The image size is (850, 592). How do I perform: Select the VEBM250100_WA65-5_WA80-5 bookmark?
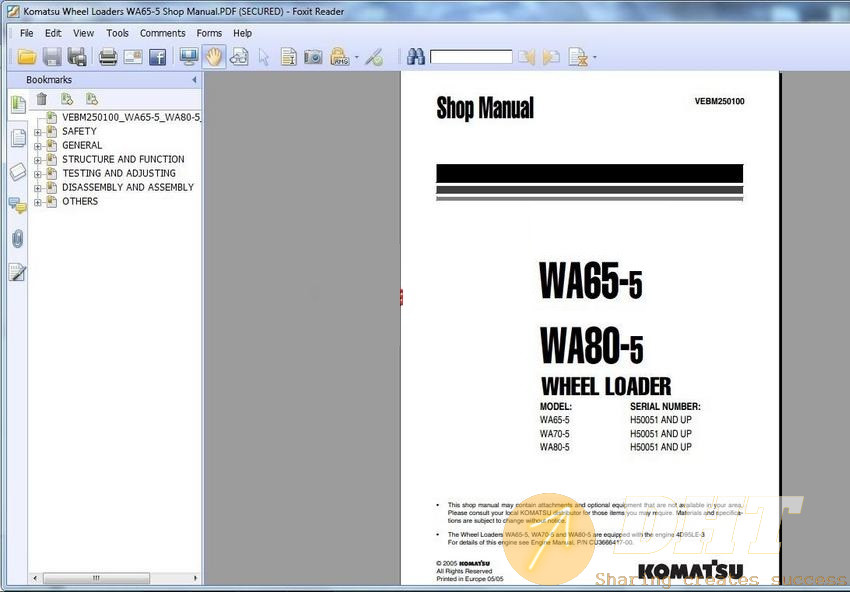[x=131, y=117]
